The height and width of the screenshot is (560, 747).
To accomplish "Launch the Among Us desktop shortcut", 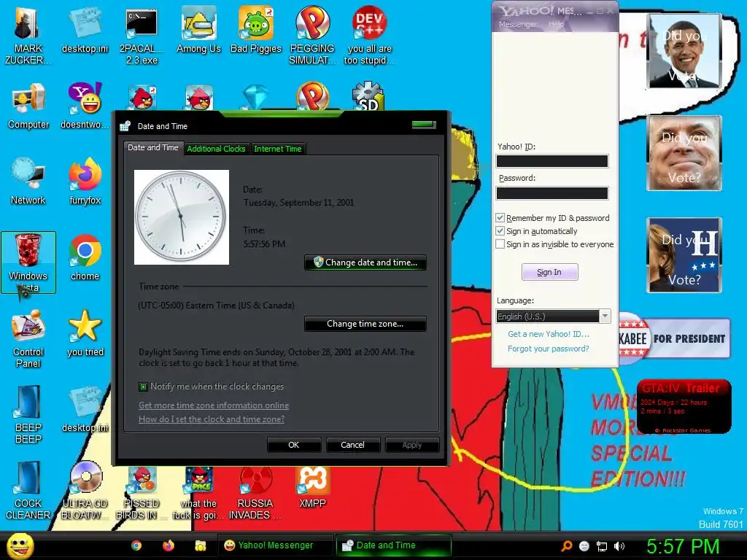I will (198, 29).
